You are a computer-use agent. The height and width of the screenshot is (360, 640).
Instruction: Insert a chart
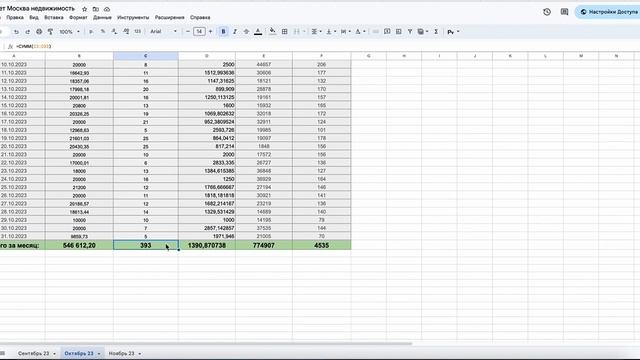[x=398, y=31]
